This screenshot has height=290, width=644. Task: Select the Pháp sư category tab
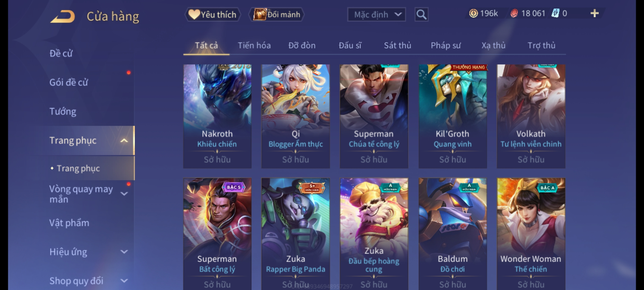click(x=445, y=46)
